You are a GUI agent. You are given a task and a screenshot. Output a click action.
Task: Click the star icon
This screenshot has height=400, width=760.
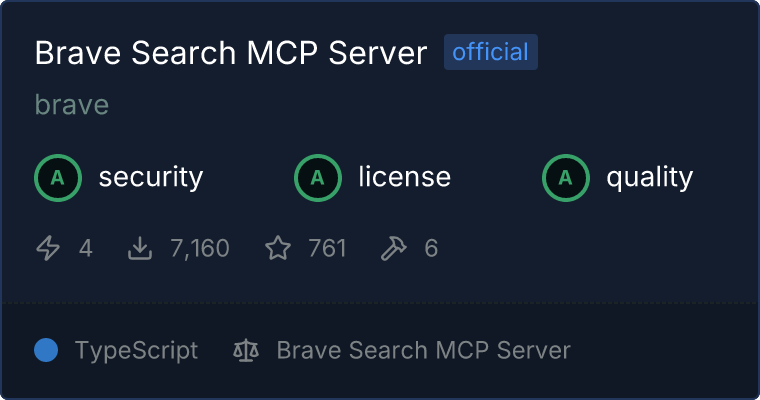tap(278, 248)
